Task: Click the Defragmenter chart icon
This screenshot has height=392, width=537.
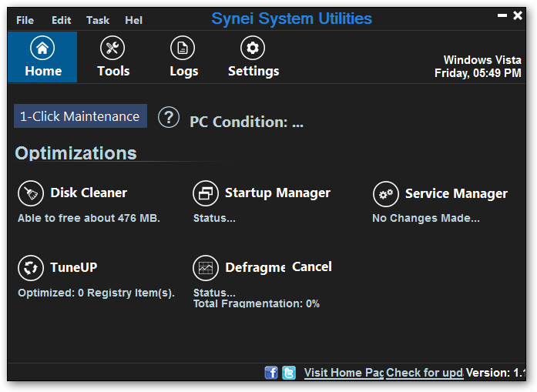Action: pyautogui.click(x=206, y=268)
